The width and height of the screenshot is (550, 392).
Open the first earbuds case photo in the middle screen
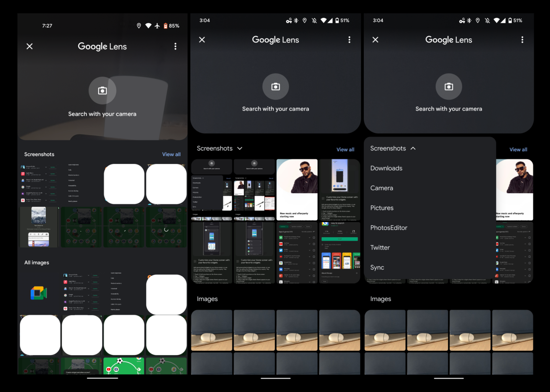tap(212, 330)
